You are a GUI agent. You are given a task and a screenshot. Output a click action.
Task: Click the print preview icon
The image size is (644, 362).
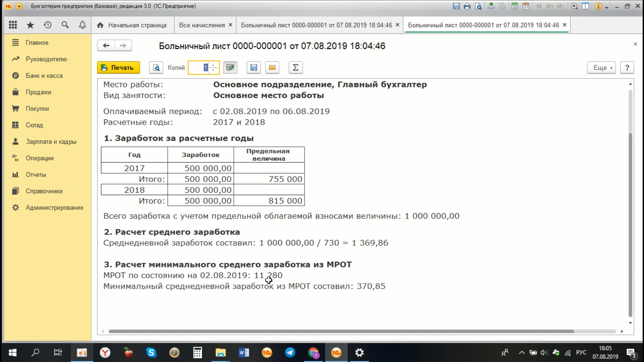coord(156,68)
